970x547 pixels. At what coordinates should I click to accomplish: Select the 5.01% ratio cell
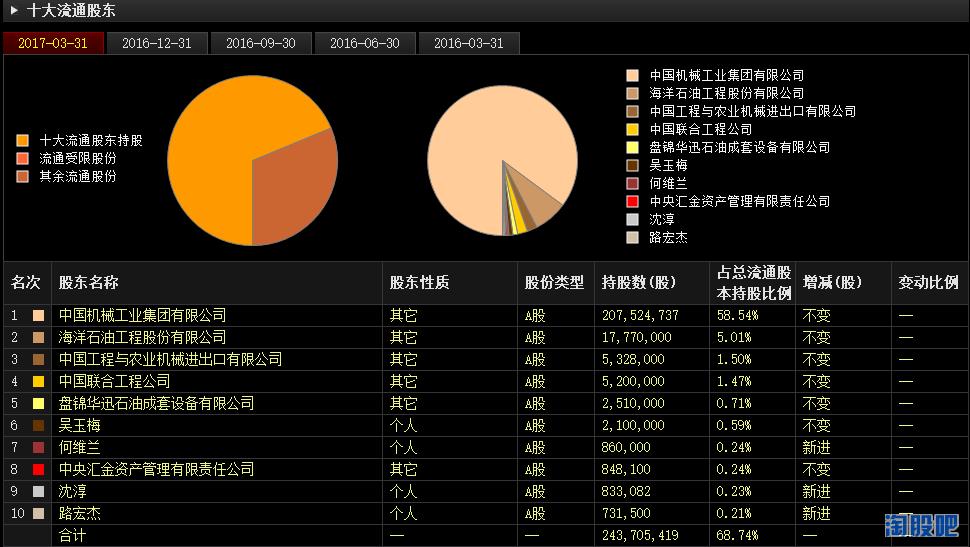pyautogui.click(x=734, y=337)
